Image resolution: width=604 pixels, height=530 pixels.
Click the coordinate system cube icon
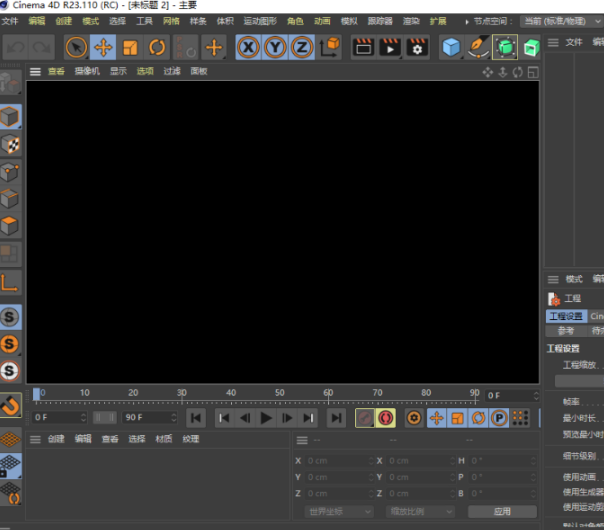pyautogui.click(x=329, y=47)
